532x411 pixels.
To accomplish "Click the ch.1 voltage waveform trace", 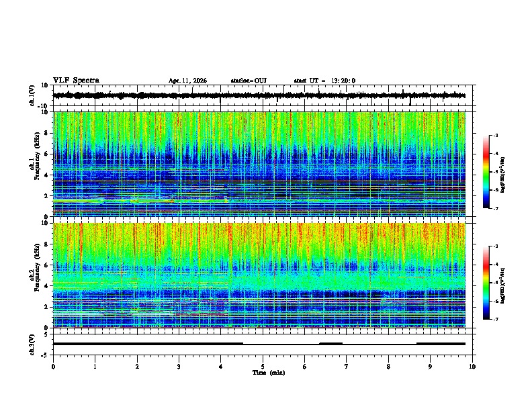I will [259, 95].
